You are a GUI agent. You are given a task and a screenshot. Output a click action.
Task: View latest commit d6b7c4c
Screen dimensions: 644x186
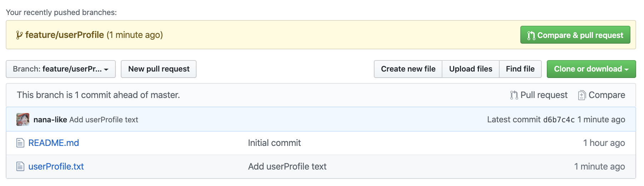559,120
